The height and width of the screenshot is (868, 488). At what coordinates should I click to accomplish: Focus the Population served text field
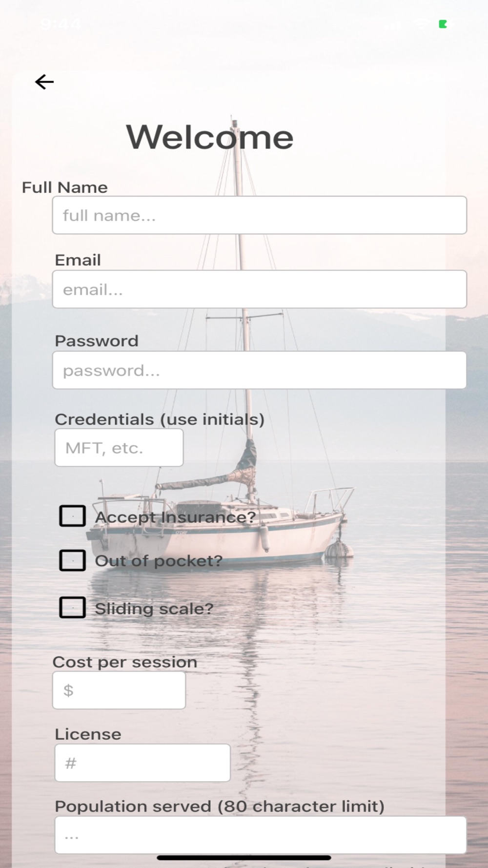point(261,835)
